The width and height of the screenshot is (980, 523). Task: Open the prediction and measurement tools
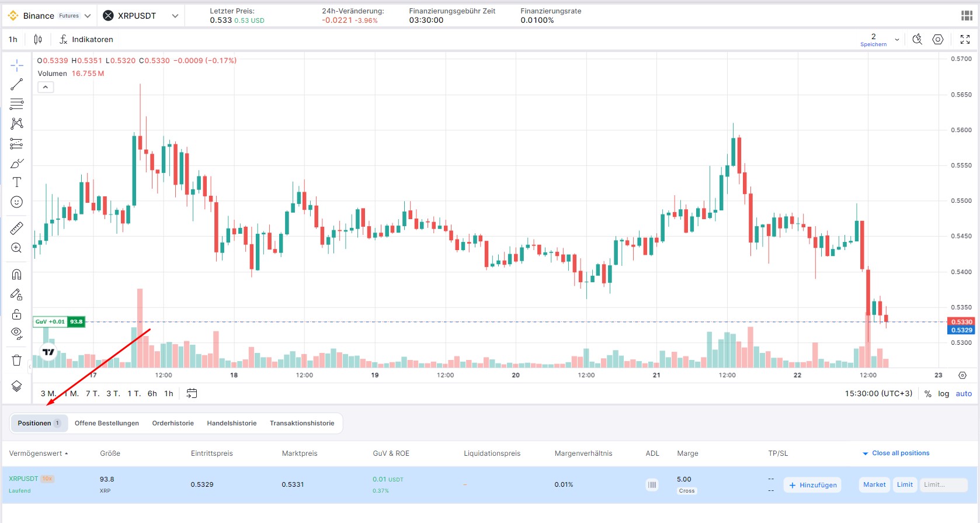coord(16,143)
